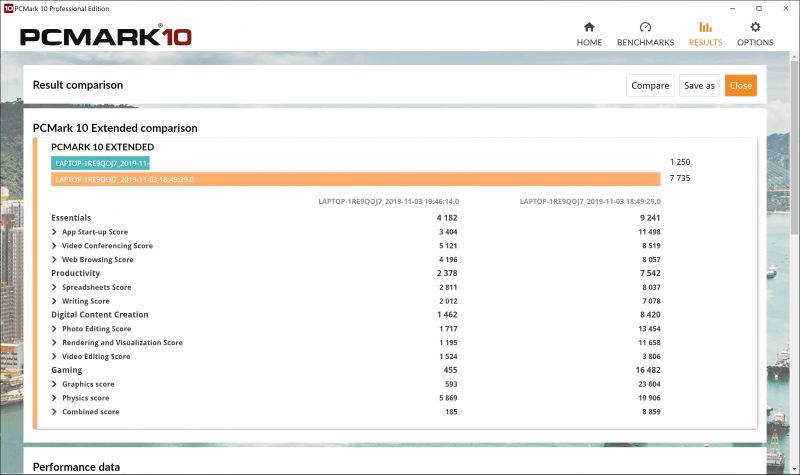Viewport: 800px width, 475px height.
Task: Click the Productivity category label
Action: click(x=76, y=273)
